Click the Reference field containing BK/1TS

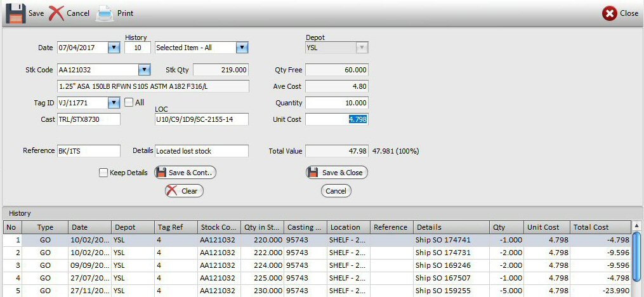88,151
